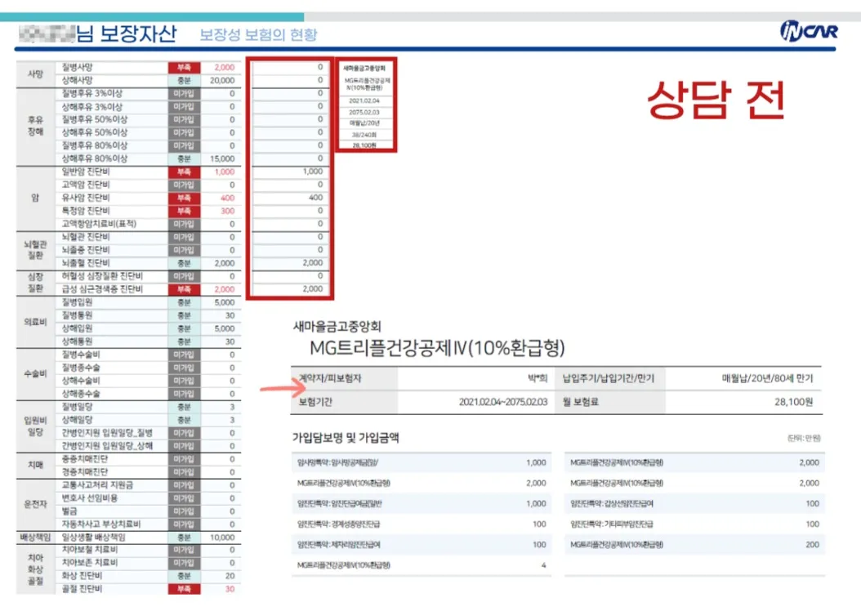Click the '암진단특약: 갑상선암진단급여' coverage row name
This screenshot has height=616, width=861.
[612, 503]
